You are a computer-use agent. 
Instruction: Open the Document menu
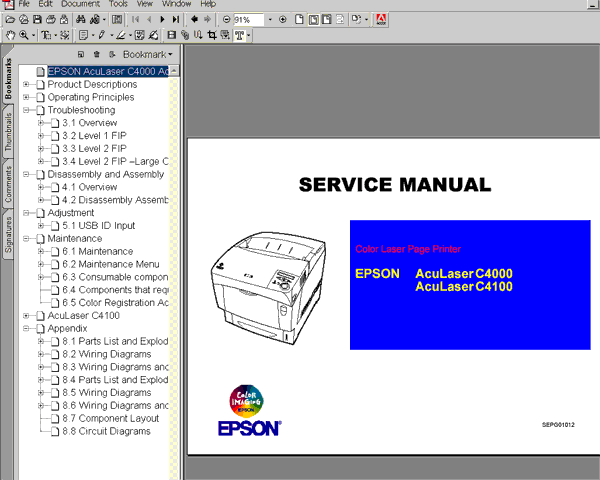coord(80,4)
